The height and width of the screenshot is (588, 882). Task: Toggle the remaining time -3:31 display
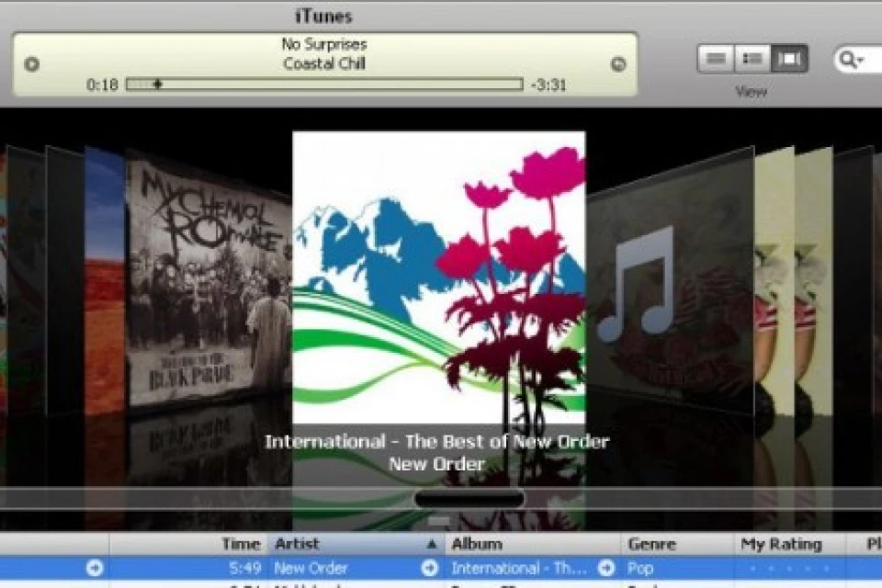(548, 85)
